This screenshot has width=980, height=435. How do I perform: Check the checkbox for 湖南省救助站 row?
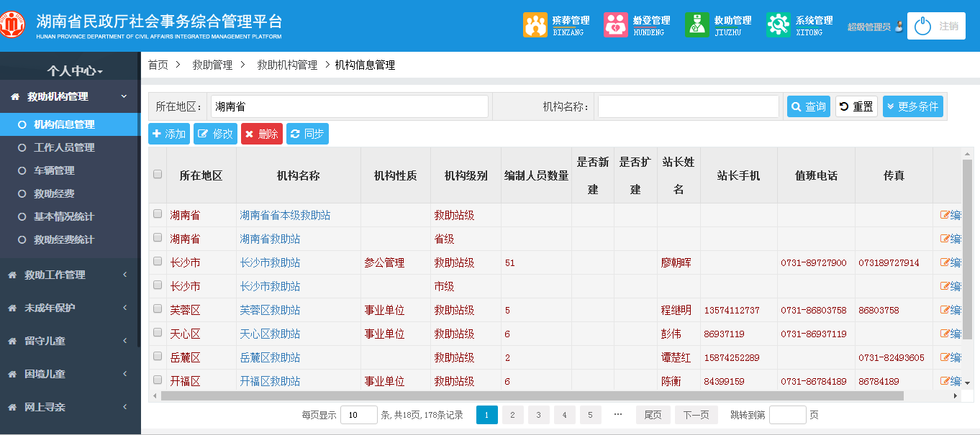coord(157,238)
